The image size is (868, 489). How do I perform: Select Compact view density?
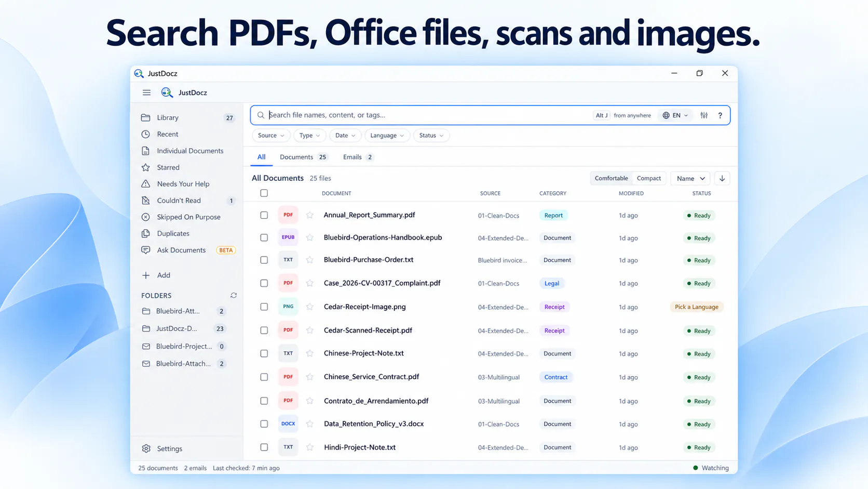[649, 178]
